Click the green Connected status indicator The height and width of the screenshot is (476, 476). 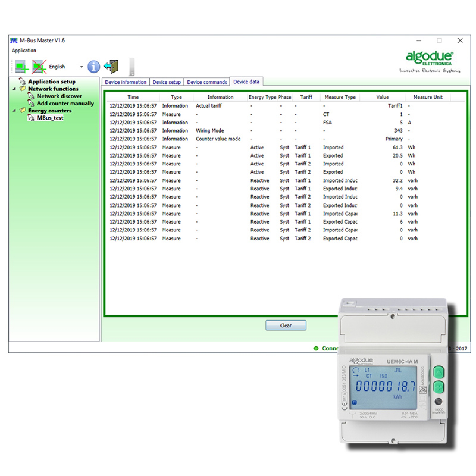(316, 348)
